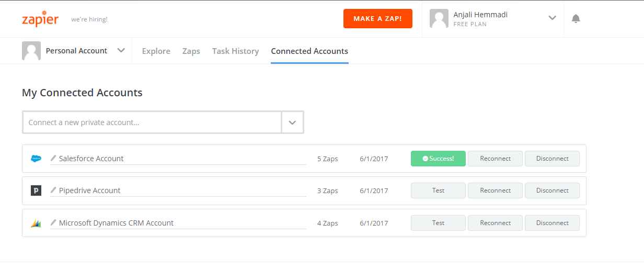Follow the we're hiring! link
The width and height of the screenshot is (644, 280).
(x=89, y=19)
